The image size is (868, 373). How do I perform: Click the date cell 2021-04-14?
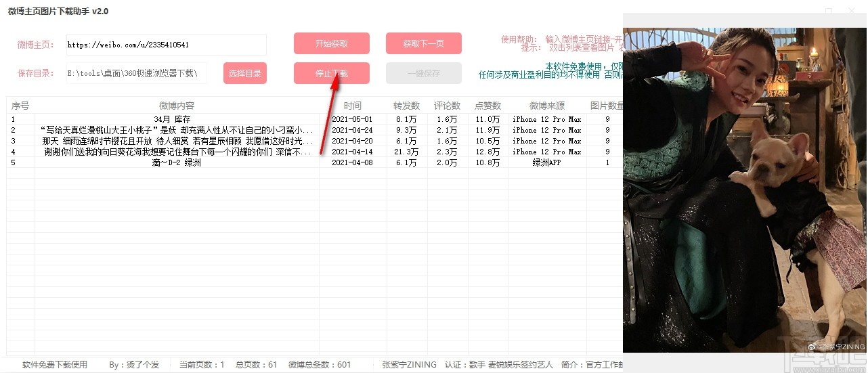pos(353,152)
